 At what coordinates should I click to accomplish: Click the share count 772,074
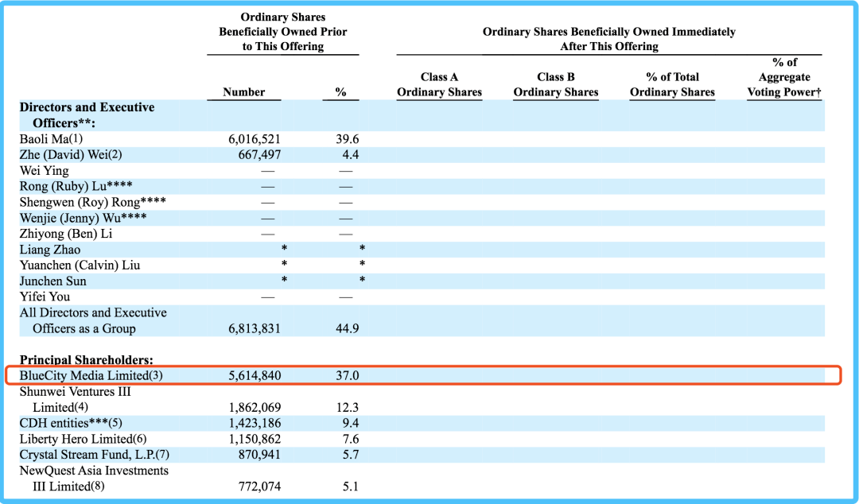[259, 487]
